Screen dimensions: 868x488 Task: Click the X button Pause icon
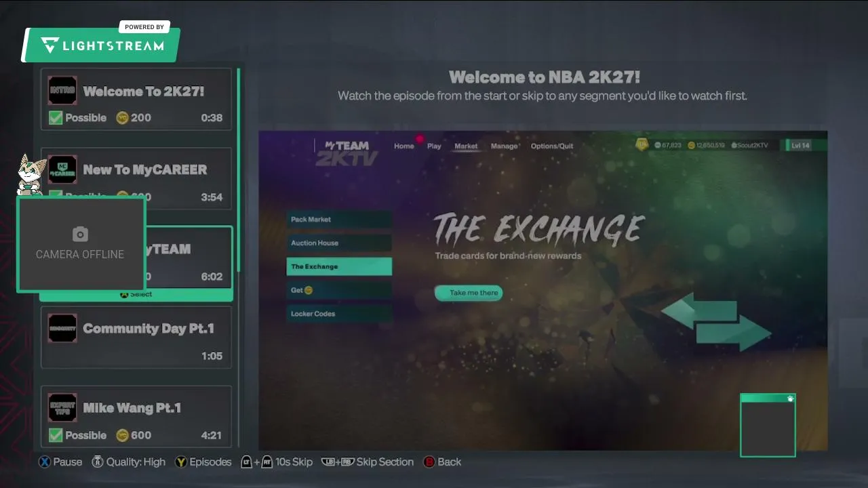pos(44,462)
